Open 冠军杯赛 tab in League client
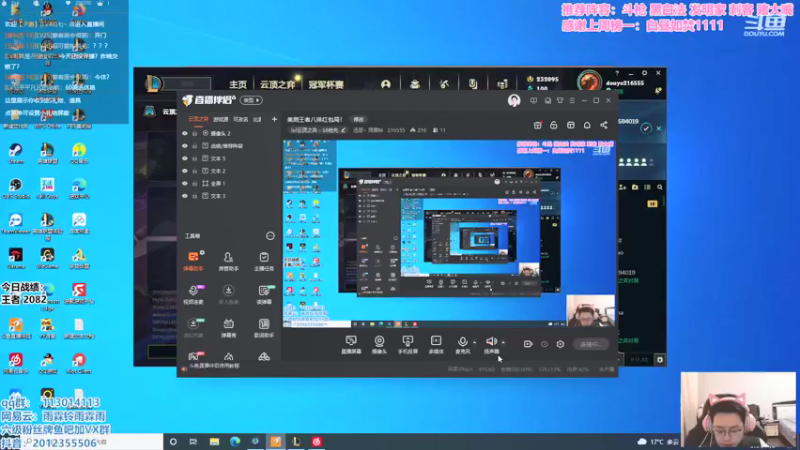This screenshot has height=450, width=800. tap(326, 84)
